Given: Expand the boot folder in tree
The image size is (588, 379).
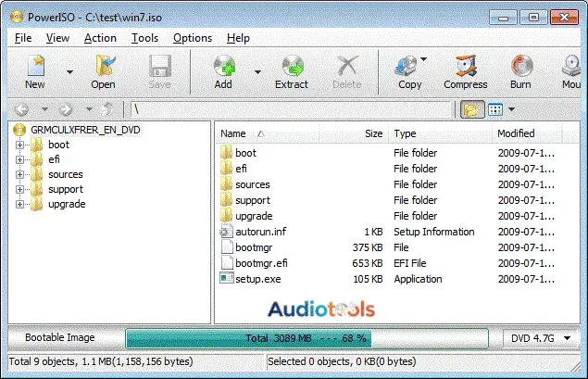Looking at the screenshot, I should pos(19,145).
